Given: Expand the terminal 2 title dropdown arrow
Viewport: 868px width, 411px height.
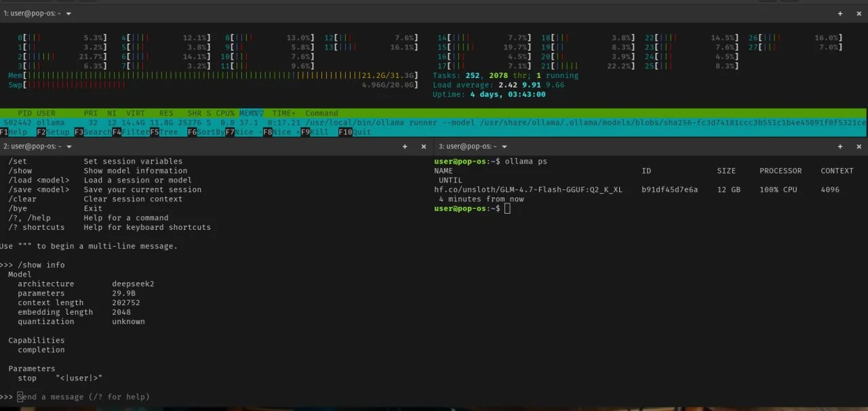Looking at the screenshot, I should pos(68,146).
